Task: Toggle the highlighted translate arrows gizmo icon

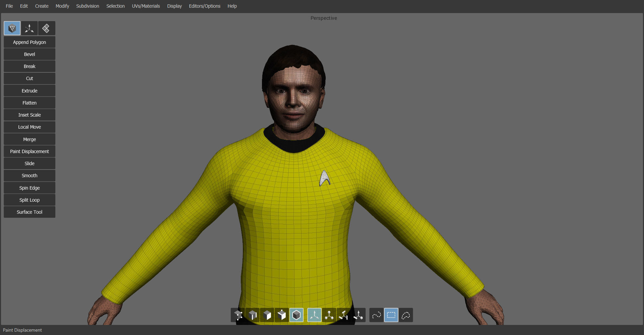Action: pyautogui.click(x=314, y=315)
